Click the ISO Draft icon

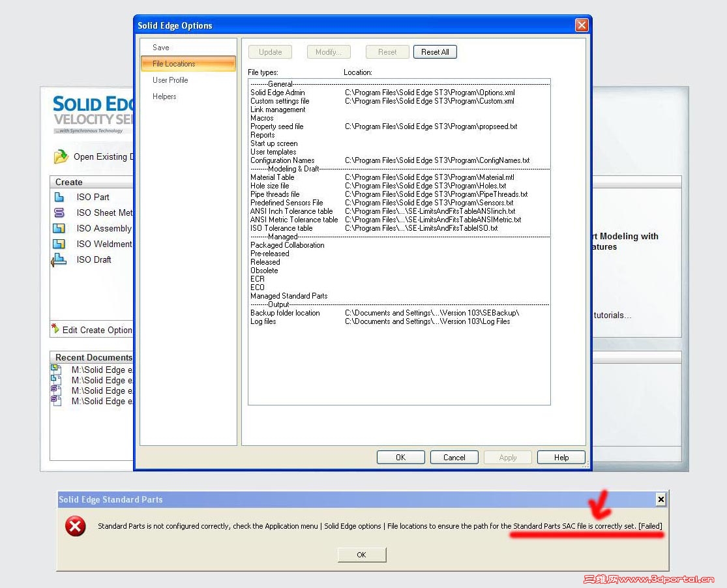59,259
